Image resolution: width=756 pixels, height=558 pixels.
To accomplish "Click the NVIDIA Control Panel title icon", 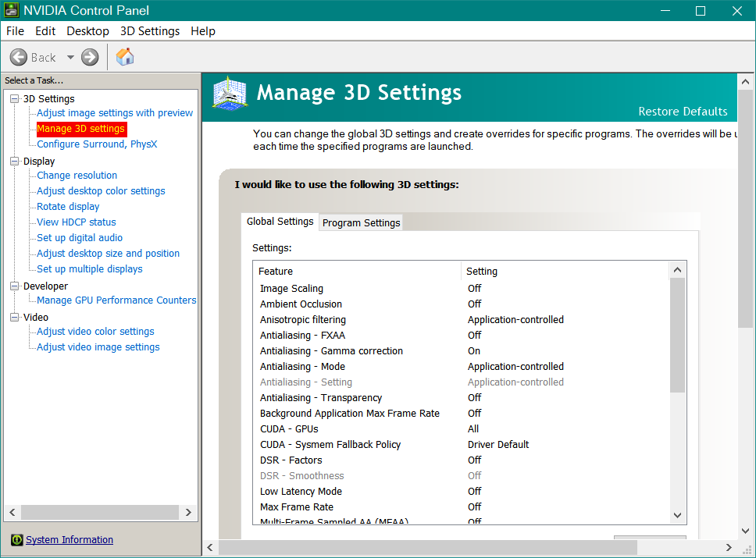I will tap(12, 11).
